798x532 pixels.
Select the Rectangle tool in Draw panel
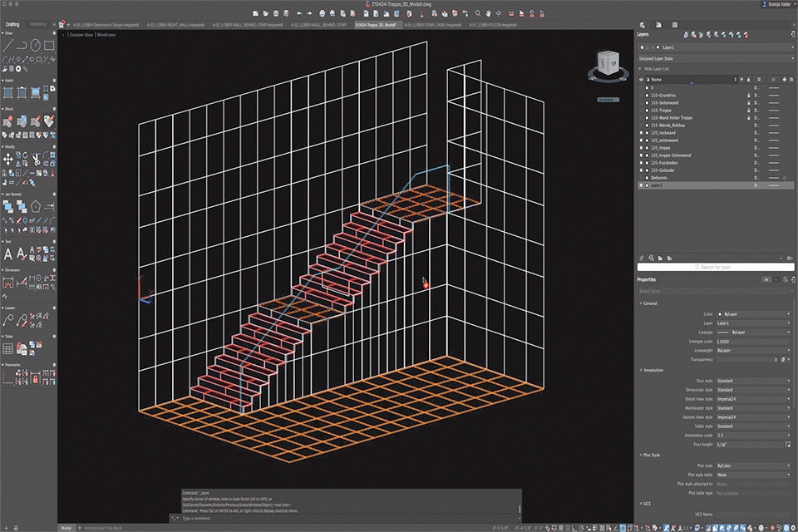pos(49,46)
